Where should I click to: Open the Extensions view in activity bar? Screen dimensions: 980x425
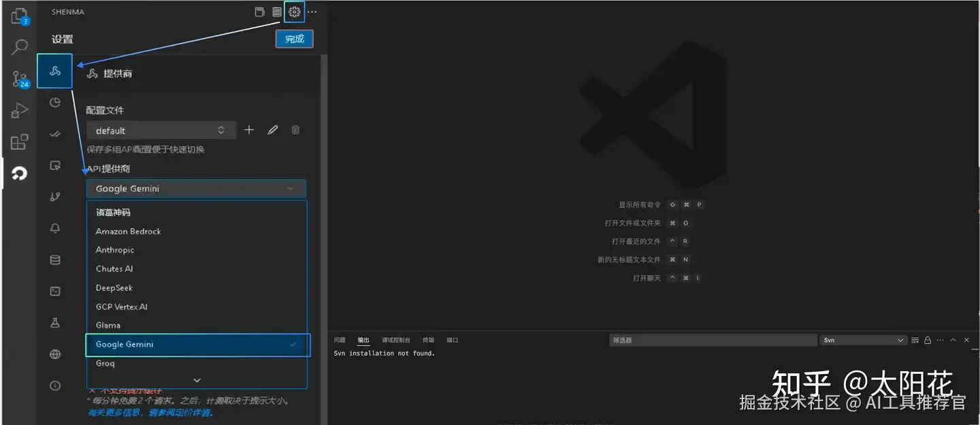coord(20,142)
